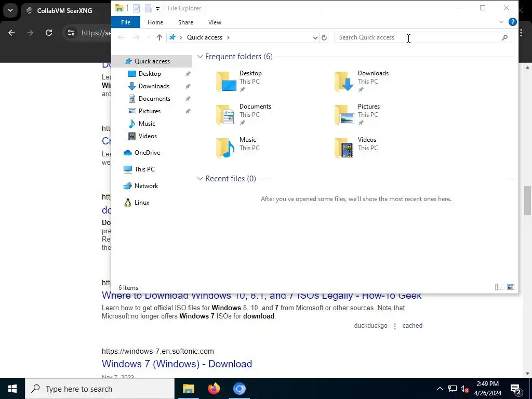Click the cached link in the browser result
Viewport: 532px width, 399px height.
click(x=412, y=326)
